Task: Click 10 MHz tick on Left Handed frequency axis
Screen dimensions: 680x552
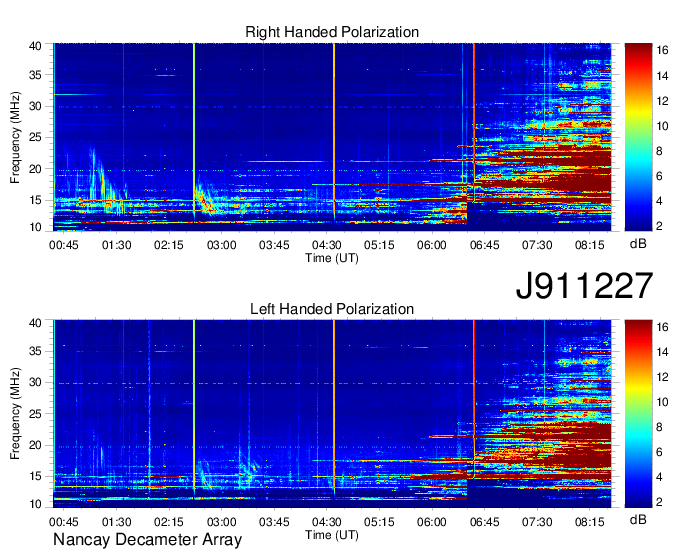Action: coord(35,504)
